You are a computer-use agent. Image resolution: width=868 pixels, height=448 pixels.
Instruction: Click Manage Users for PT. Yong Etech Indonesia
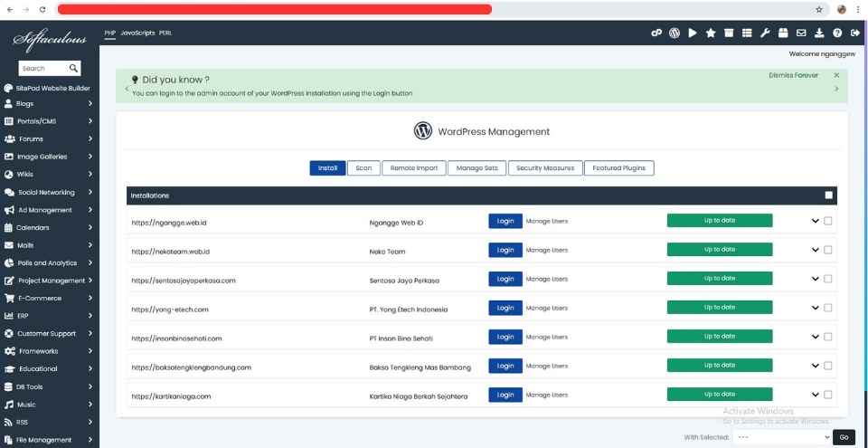pos(547,308)
